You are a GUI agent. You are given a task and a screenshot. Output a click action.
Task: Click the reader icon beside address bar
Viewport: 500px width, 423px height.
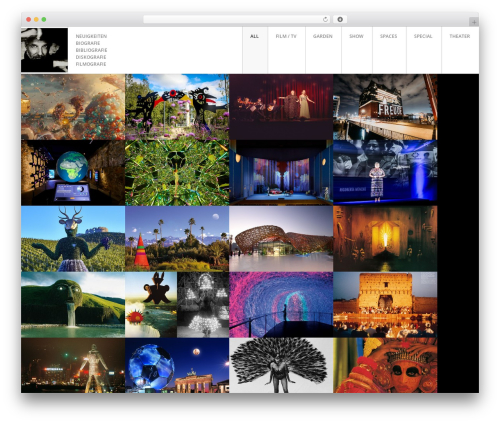click(x=340, y=19)
